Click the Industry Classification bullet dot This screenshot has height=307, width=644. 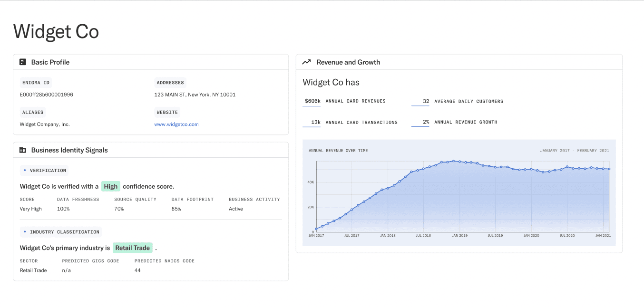[25, 232]
